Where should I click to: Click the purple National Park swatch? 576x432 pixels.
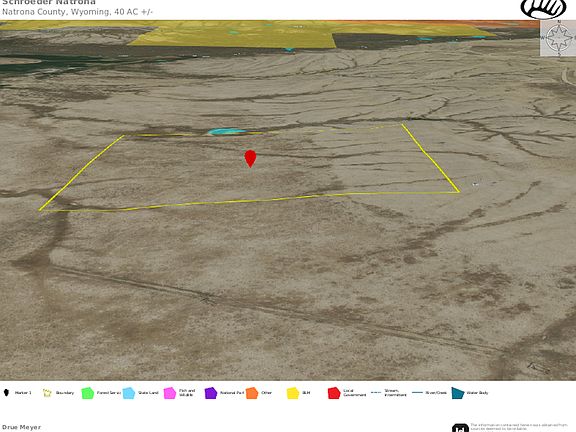pos(211,393)
